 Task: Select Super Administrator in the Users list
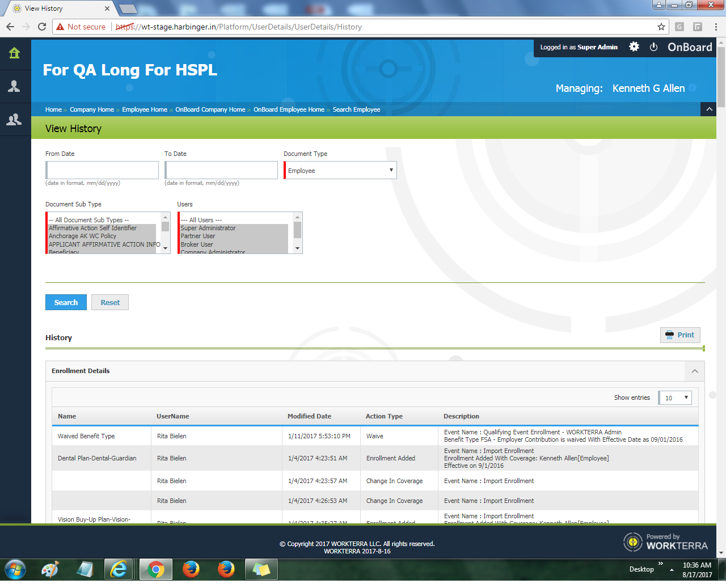coord(208,228)
